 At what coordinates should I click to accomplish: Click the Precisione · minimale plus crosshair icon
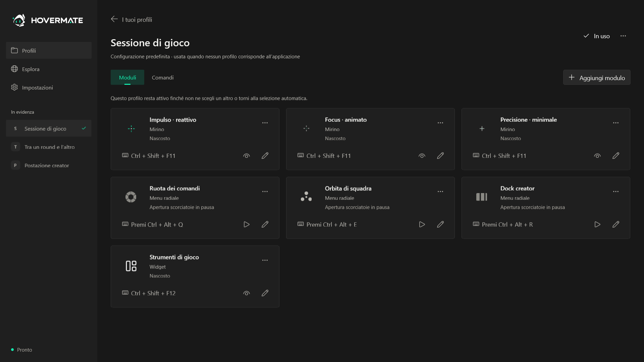pyautogui.click(x=482, y=128)
